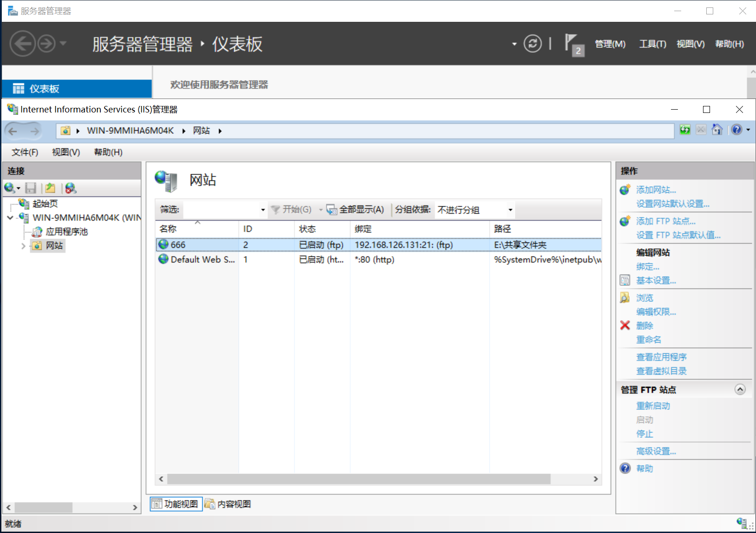This screenshot has height=533, width=756.
Task: Click 全部显示(A) button
Action: pyautogui.click(x=355, y=210)
